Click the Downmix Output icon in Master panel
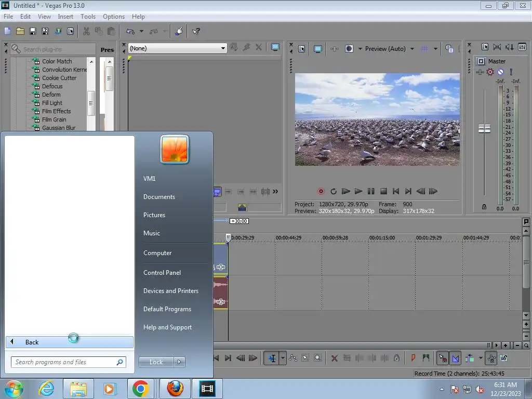Screen dimensions: 532x399 [x=497, y=47]
